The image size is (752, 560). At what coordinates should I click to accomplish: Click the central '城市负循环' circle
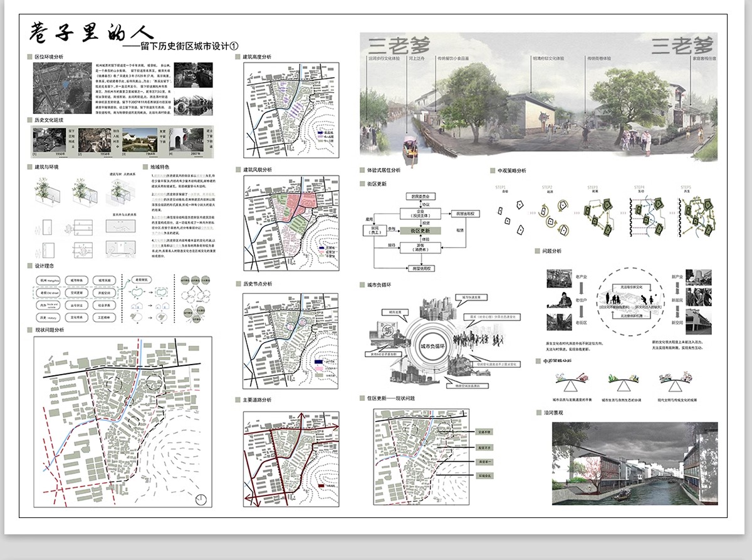tap(432, 347)
